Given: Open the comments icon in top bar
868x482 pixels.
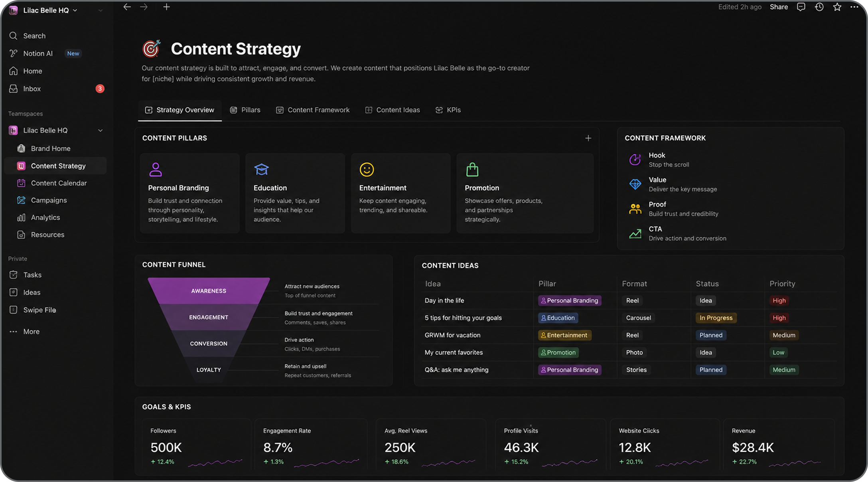Looking at the screenshot, I should point(801,7).
